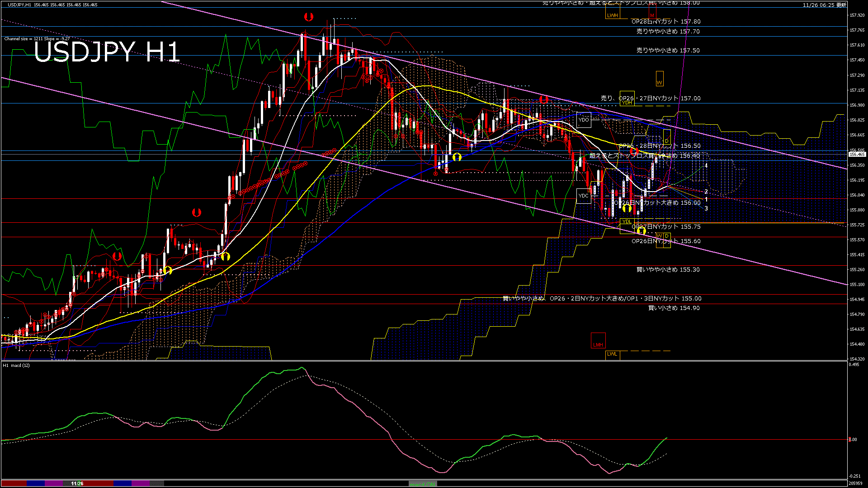Select the red sell-signal arrow above the 157.9 peak
868x488 pixels.
309,17
